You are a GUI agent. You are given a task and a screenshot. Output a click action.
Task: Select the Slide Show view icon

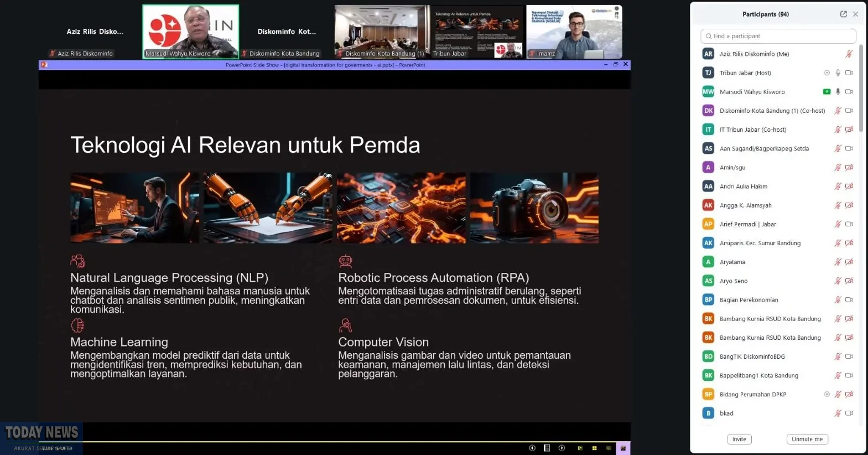623,448
